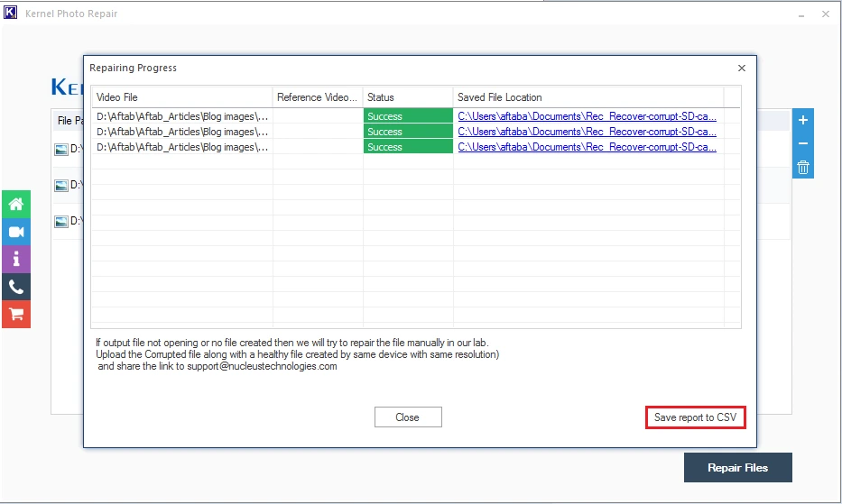Viewport: 842px width, 504px height.
Task: Click the trash delete all icon
Action: coord(803,167)
